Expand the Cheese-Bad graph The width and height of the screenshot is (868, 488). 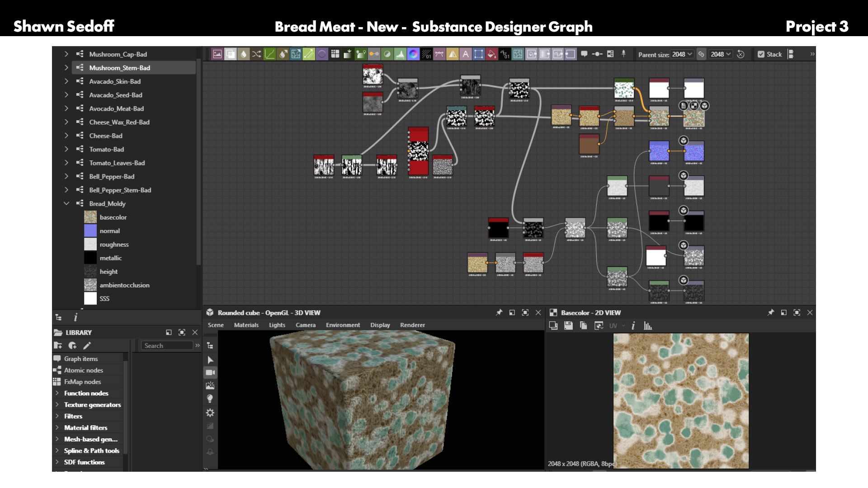pyautogui.click(x=66, y=136)
